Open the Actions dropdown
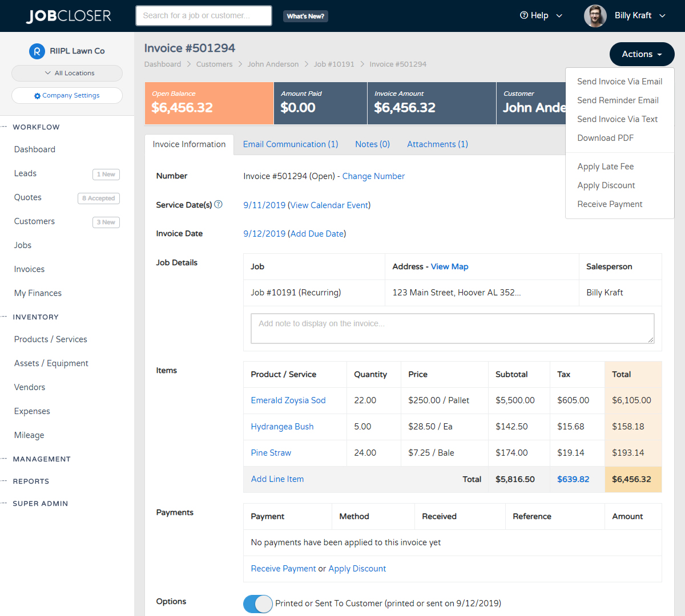Image resolution: width=685 pixels, height=616 pixels. 642,54
